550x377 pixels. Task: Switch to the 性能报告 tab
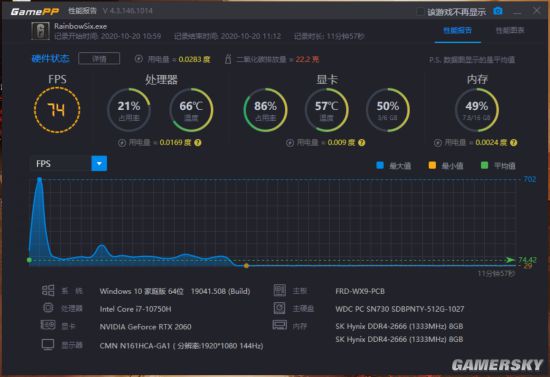click(x=457, y=31)
